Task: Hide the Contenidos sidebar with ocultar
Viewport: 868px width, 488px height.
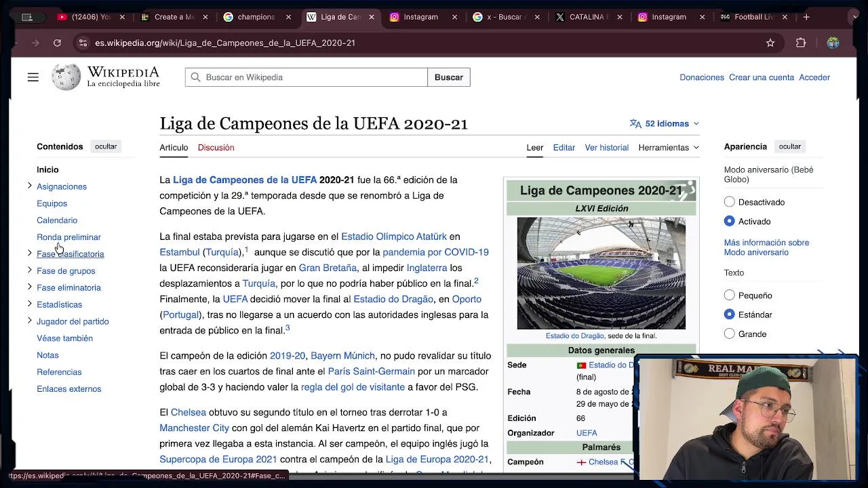Action: pos(106,146)
